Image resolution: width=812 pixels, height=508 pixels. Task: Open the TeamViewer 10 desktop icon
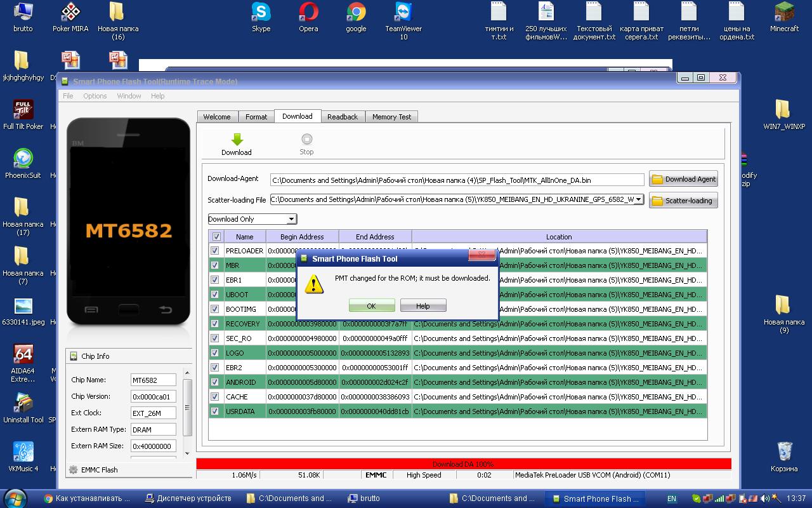coord(403,13)
